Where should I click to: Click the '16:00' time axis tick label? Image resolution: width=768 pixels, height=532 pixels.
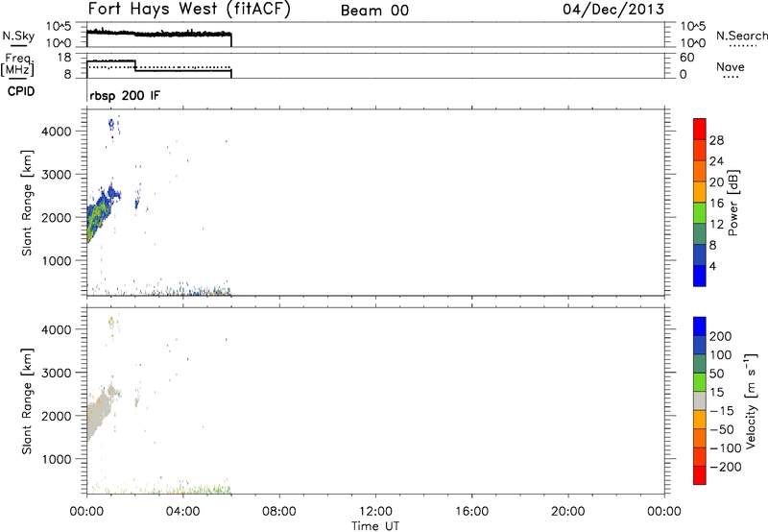click(x=471, y=512)
